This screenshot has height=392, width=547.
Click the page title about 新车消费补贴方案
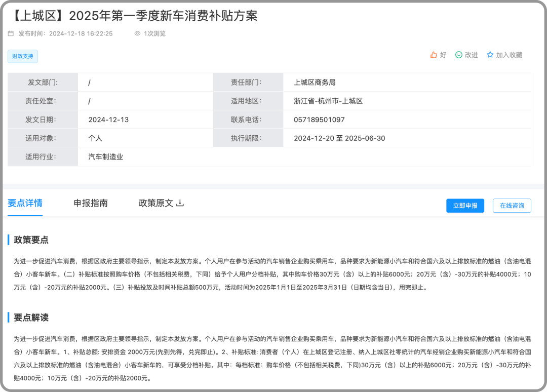coord(133,16)
